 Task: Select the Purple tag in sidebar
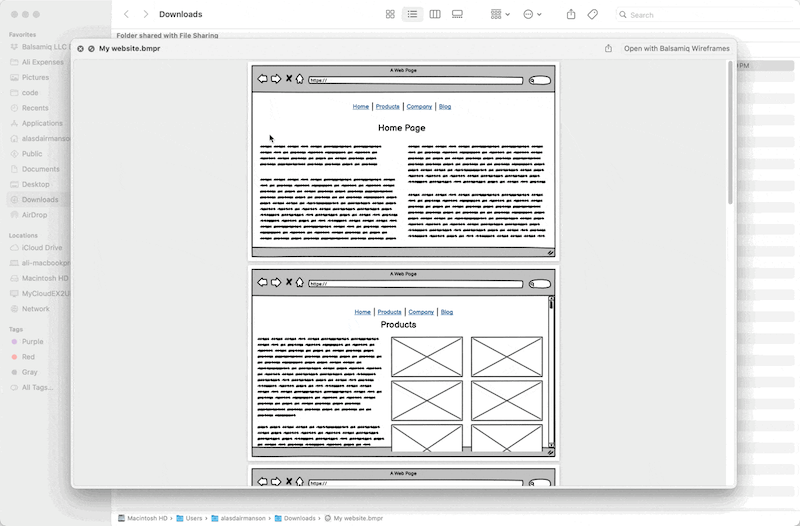pyautogui.click(x=33, y=342)
